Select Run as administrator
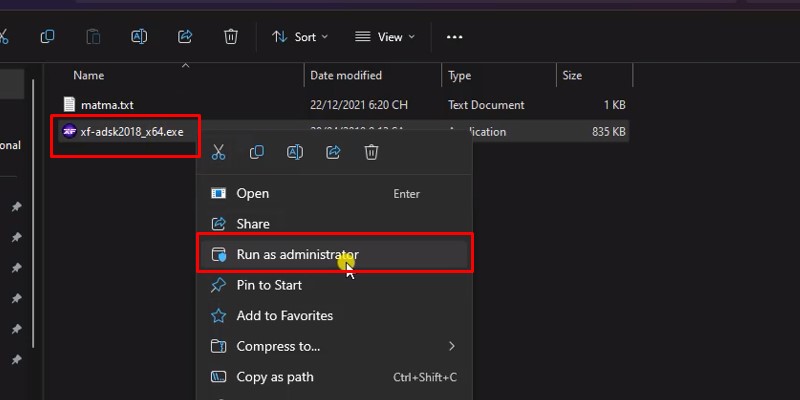Screen dimensions: 800x400 click(297, 255)
